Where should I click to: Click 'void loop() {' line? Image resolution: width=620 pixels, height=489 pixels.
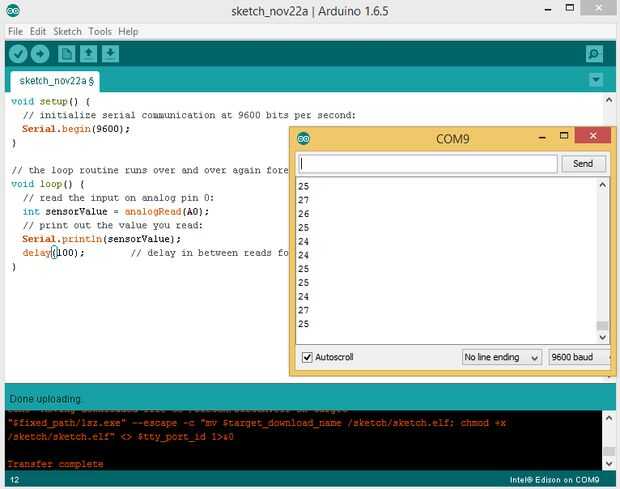48,184
